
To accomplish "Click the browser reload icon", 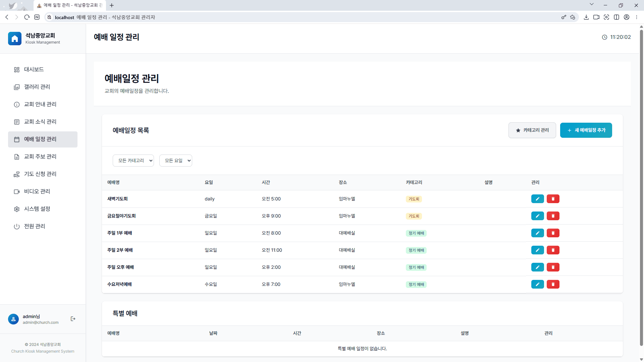I will (x=27, y=17).
